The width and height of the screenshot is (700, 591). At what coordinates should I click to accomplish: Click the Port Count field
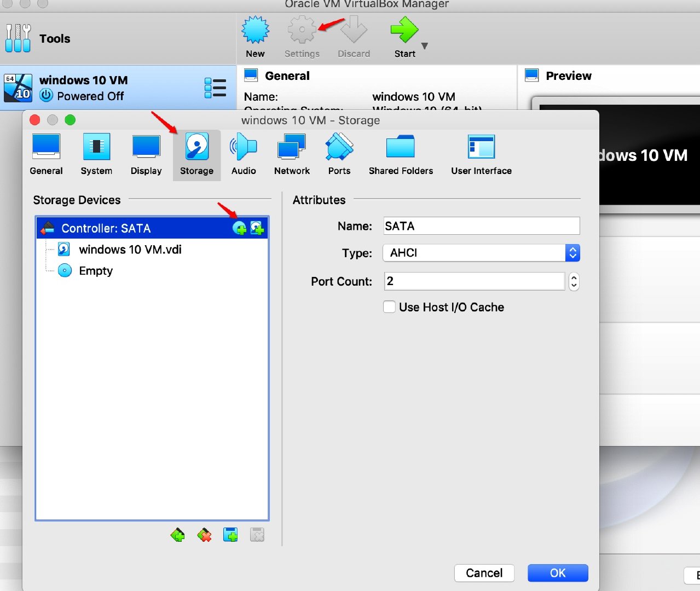(474, 281)
